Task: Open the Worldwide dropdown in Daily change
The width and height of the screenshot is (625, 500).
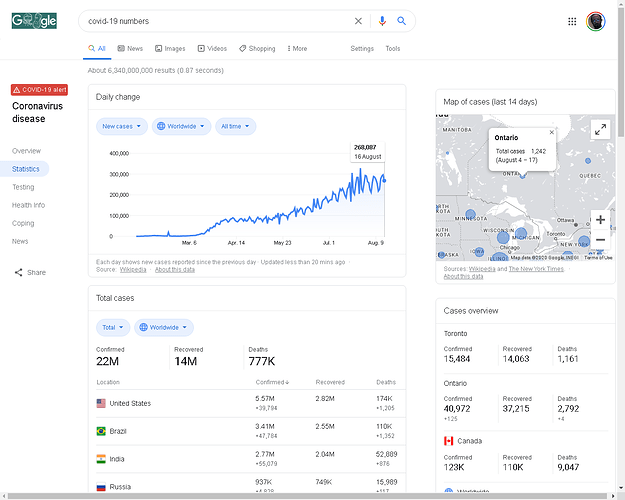Action: [x=181, y=126]
